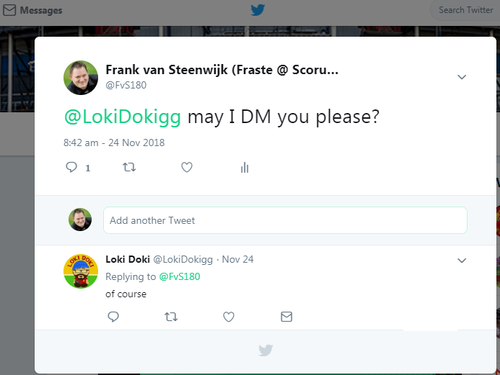500x375 pixels.
Task: Click the @LokiDokigg mention link
Action: tap(122, 117)
